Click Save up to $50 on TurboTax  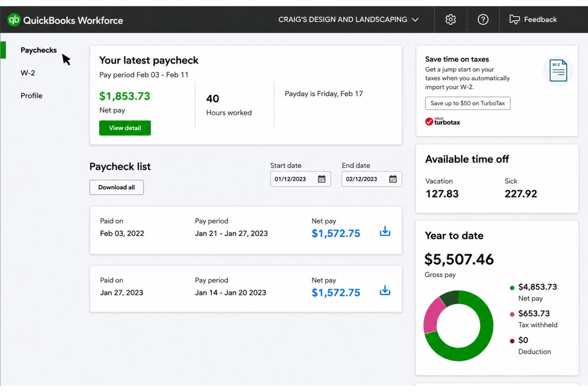468,103
